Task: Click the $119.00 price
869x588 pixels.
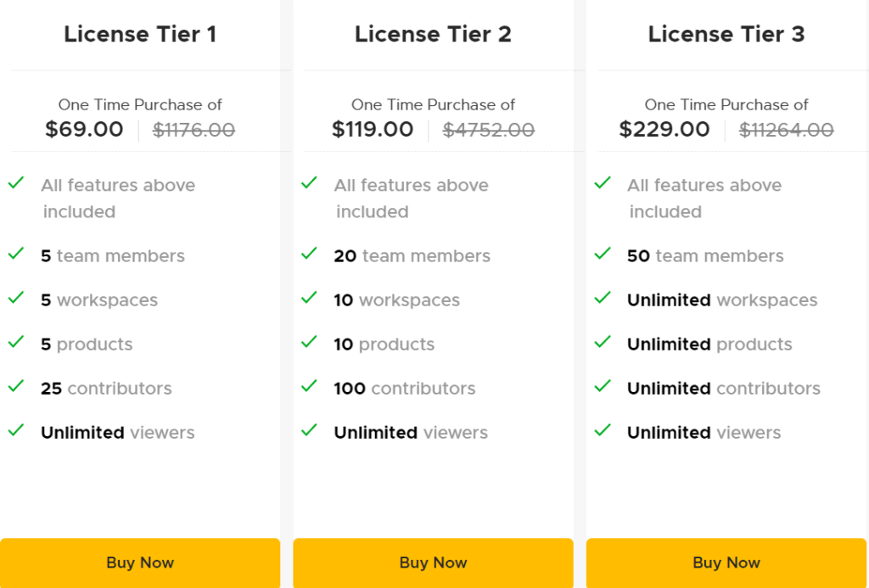Action: (x=373, y=130)
